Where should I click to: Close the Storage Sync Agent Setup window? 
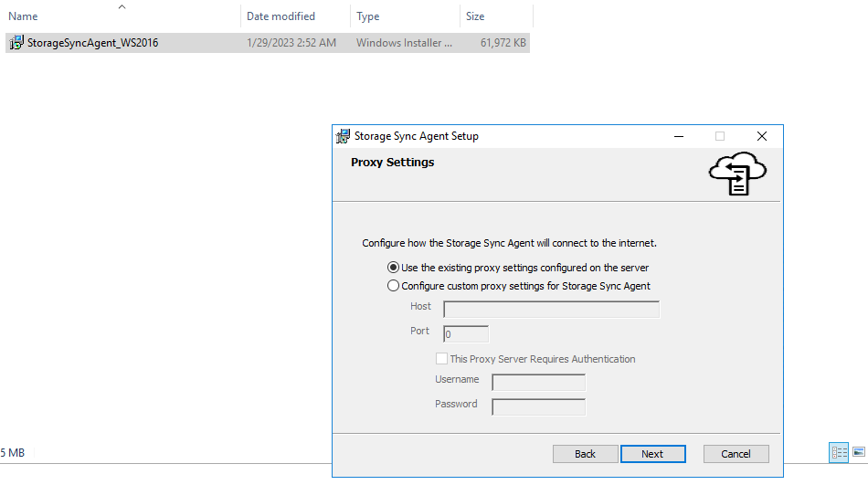[762, 136]
